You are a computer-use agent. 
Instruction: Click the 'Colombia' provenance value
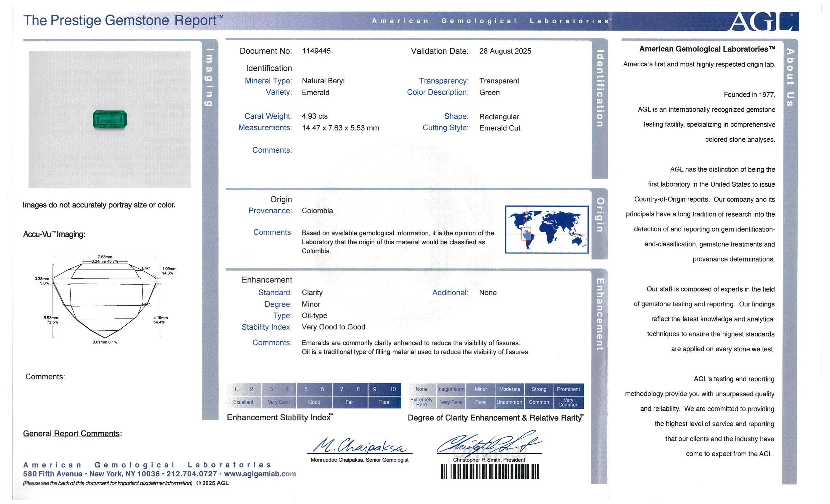click(317, 210)
